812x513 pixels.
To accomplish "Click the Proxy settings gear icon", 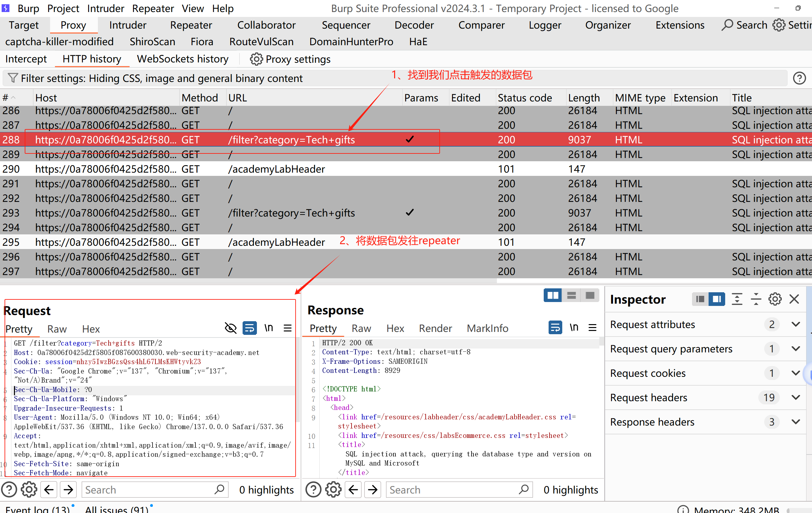I will [256, 59].
